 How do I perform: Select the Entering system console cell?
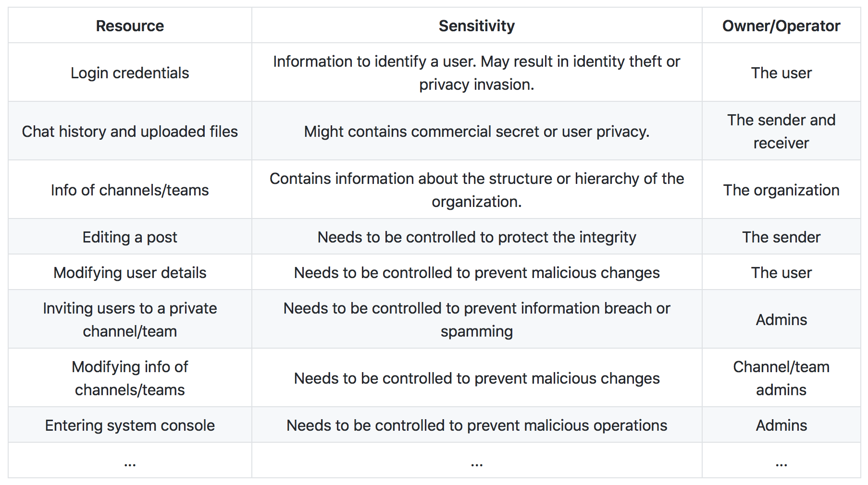click(x=130, y=425)
